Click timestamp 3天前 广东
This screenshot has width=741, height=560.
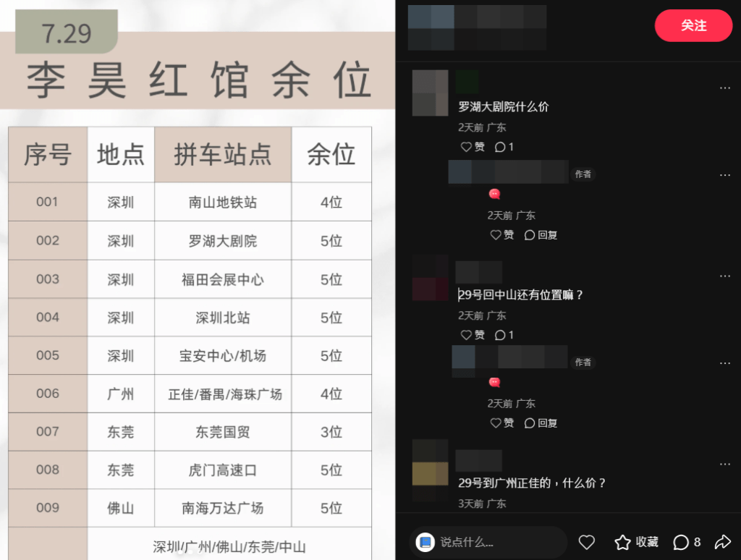(481, 504)
